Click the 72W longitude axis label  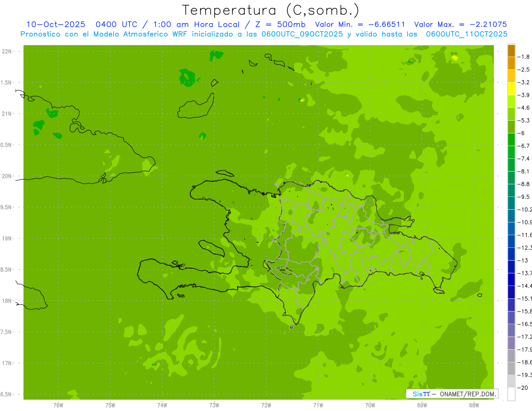pos(266,405)
